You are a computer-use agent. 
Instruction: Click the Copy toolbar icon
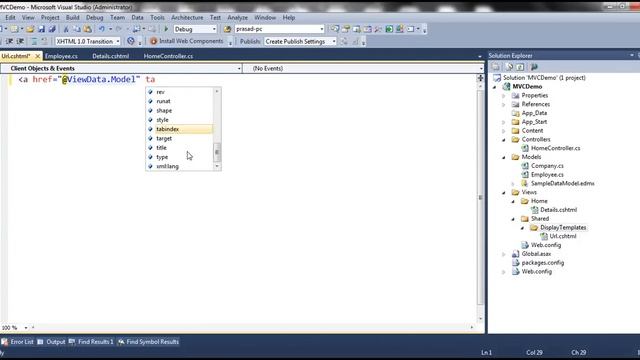pos(77,29)
